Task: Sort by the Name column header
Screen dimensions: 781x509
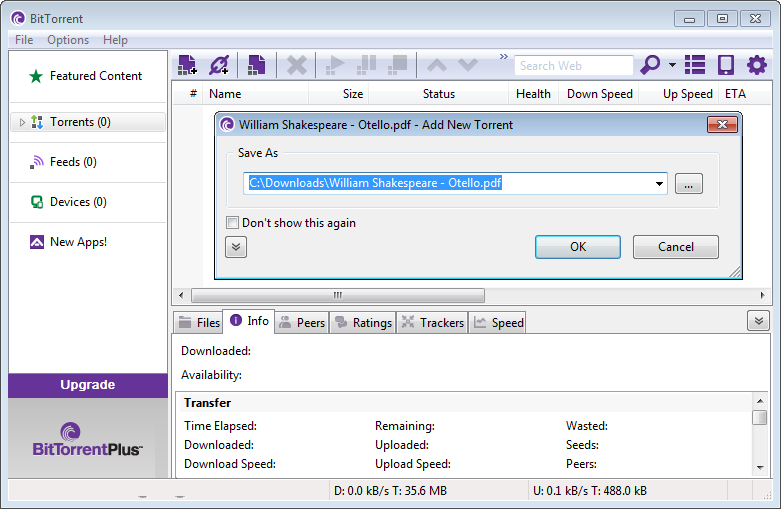Action: [x=256, y=94]
